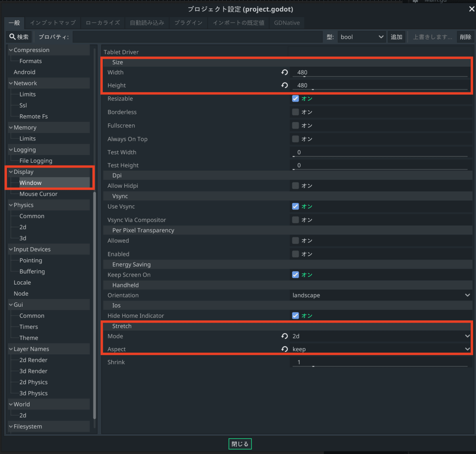The image size is (476, 454).
Task: Close the project settings dialog with X
Action: (x=471, y=9)
